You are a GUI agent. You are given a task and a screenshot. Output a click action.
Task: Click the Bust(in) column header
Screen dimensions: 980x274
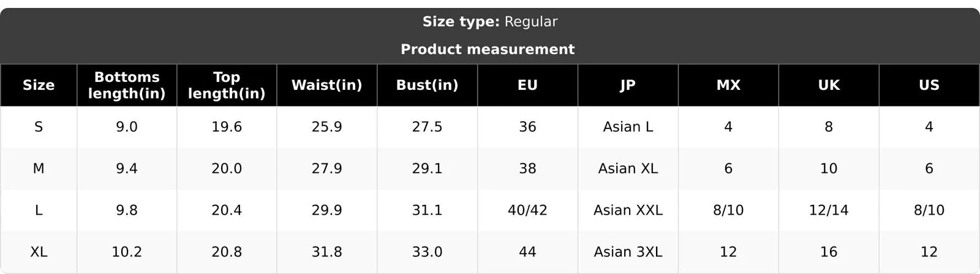428,85
